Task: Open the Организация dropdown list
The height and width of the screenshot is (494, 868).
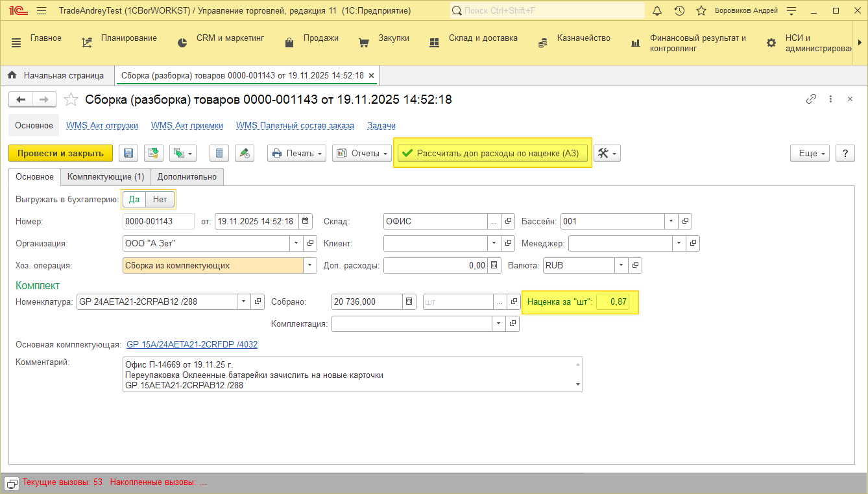Action: (x=296, y=243)
